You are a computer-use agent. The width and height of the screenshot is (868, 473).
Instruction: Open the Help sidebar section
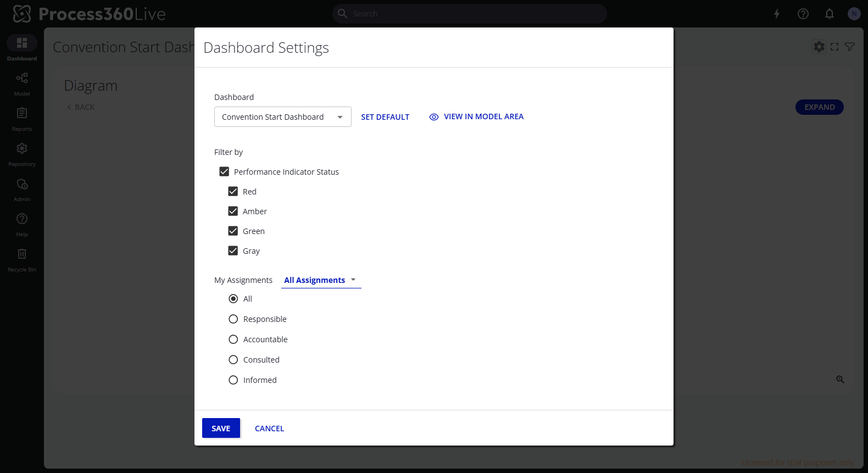pos(22,224)
